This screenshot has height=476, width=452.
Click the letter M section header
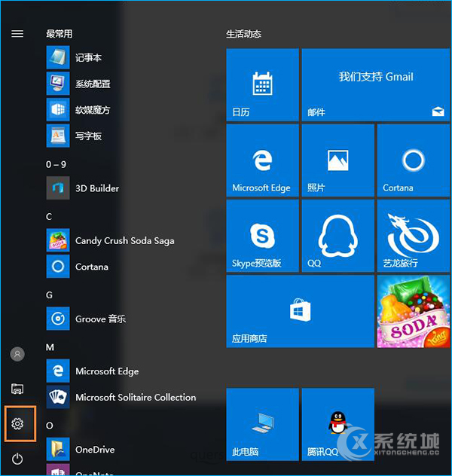tap(50, 347)
